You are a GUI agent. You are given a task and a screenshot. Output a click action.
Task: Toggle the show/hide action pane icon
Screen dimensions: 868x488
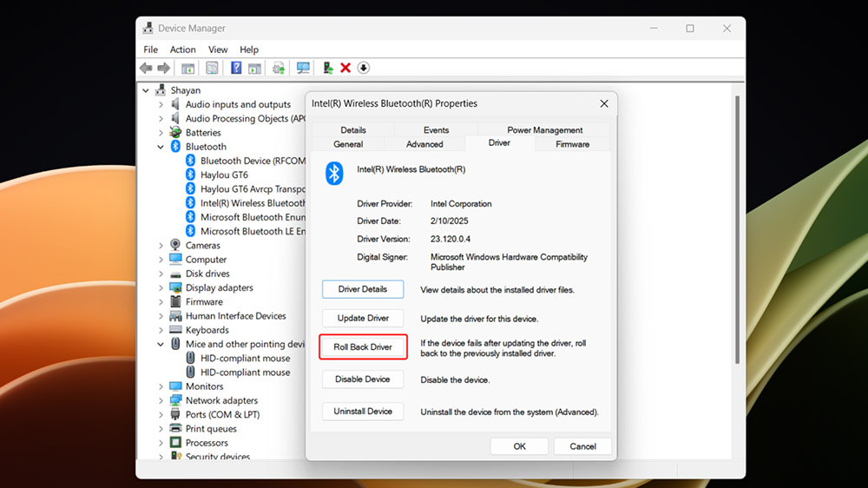pyautogui.click(x=254, y=68)
